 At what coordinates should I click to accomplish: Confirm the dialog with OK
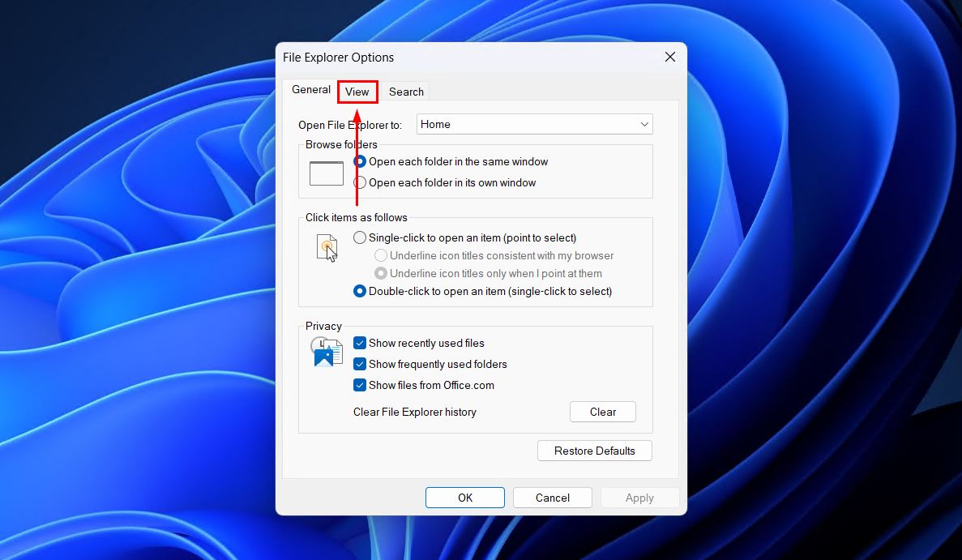tap(464, 498)
